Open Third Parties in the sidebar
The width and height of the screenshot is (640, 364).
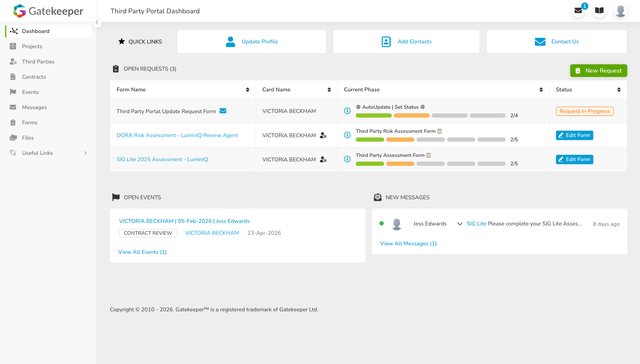click(38, 61)
